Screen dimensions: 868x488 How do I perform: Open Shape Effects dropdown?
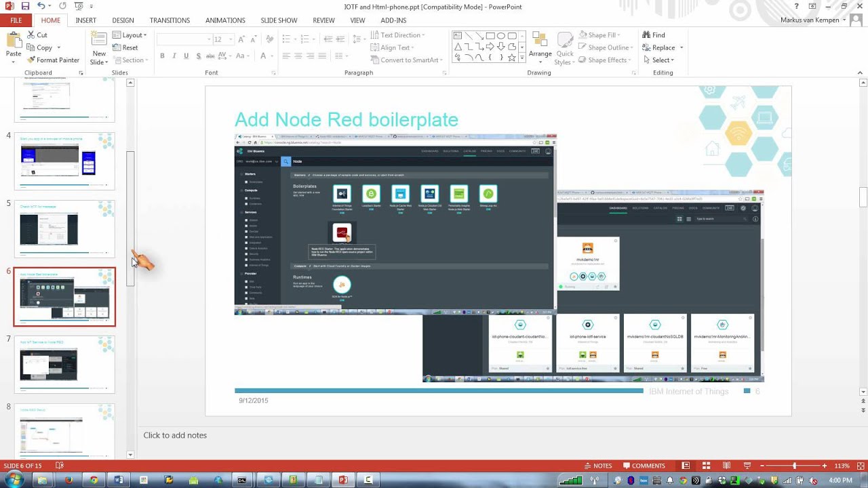(605, 60)
